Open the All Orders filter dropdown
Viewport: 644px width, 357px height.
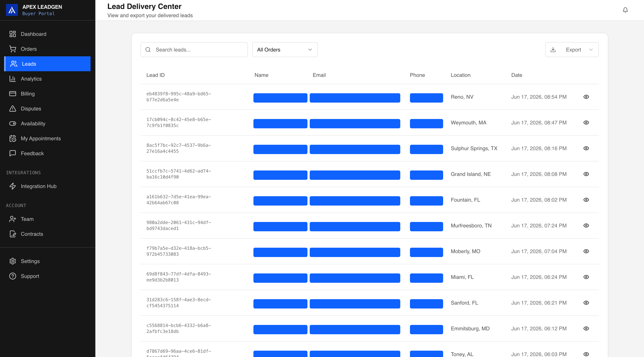click(285, 50)
